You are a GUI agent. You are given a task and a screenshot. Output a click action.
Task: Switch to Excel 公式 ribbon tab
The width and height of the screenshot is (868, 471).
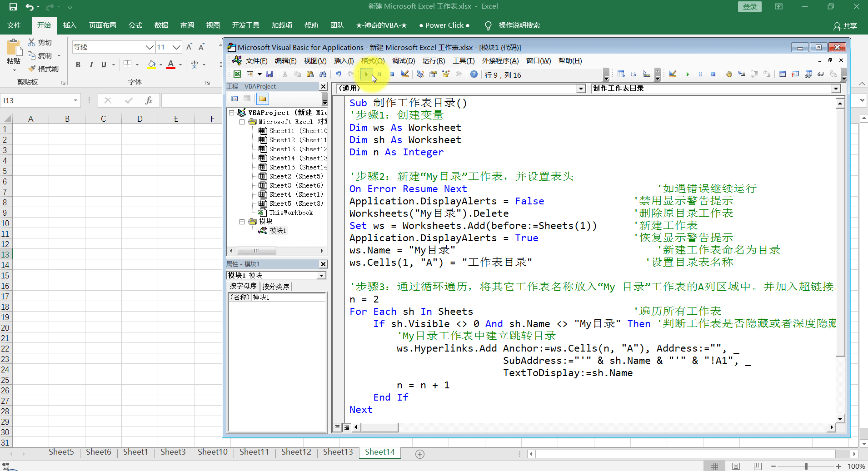click(135, 25)
